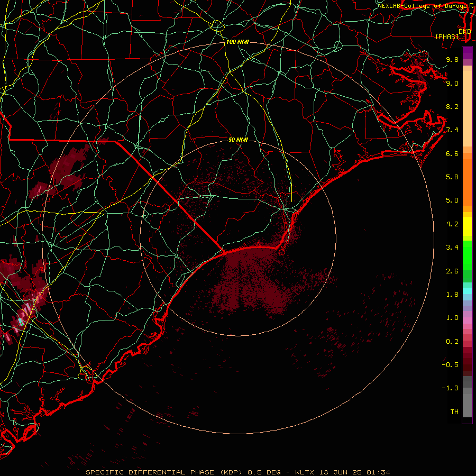476x476 pixels.
Task: Click the 18 JUN 25 date in caption
Action: pyautogui.click(x=340, y=472)
